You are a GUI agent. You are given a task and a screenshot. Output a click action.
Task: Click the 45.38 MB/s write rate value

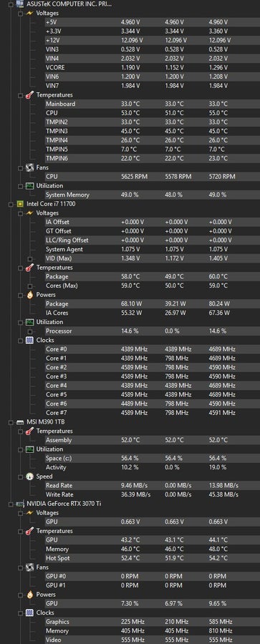click(223, 494)
